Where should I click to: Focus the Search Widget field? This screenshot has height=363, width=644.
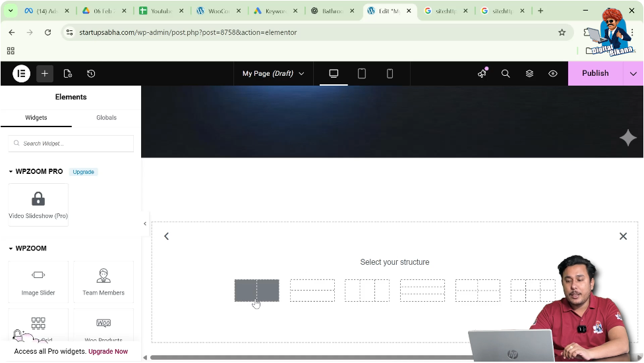coord(71,144)
